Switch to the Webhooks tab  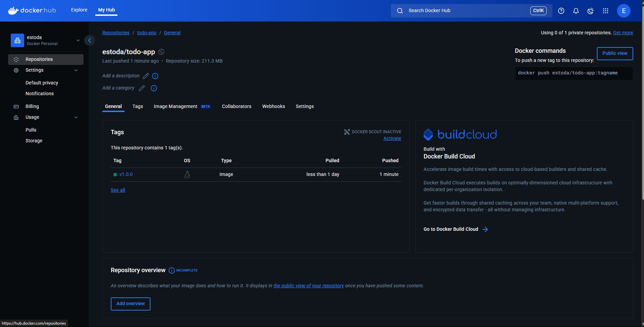274,106
